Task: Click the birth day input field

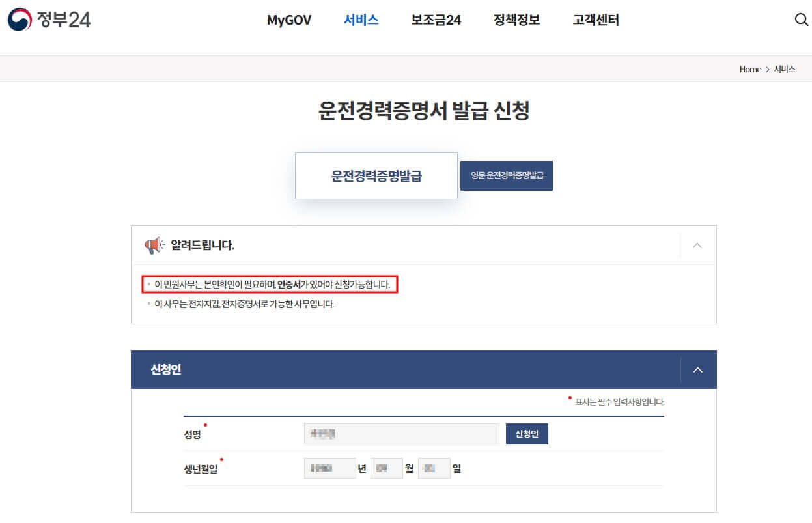Action: tap(434, 468)
